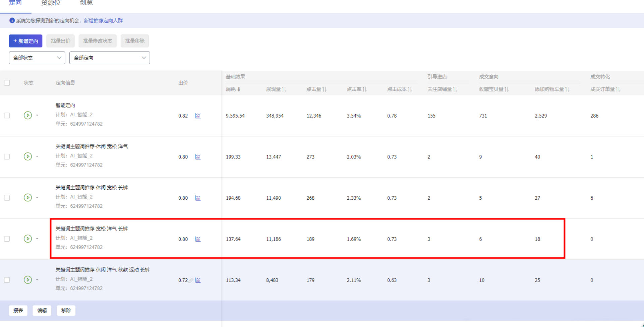
Task: Sort by 展现量 column sort icon
Action: point(284,89)
